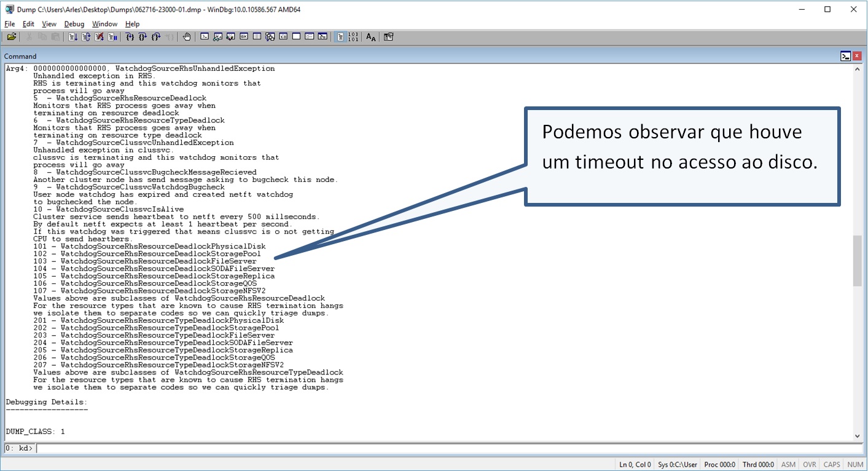Click line '8 - WatchdogSourceClussvcBugcheckMessageRecieved'
Viewport: 868px width, 471px height.
144,172
